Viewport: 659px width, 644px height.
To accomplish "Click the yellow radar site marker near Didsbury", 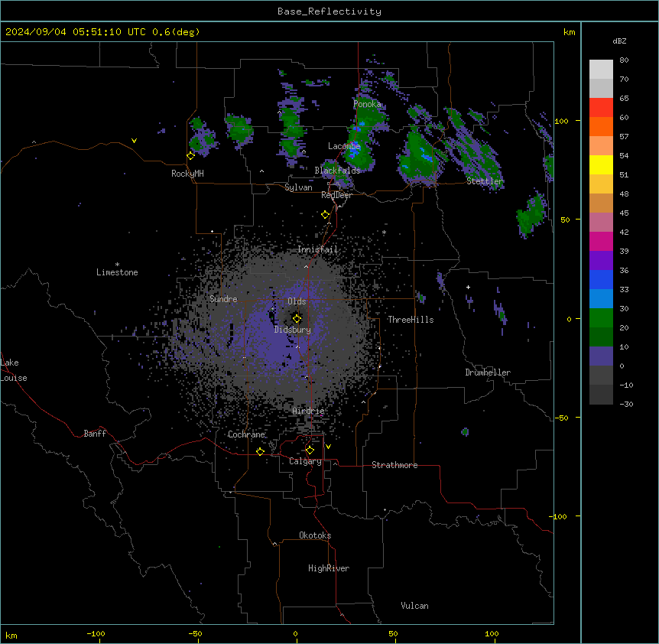I will [297, 319].
